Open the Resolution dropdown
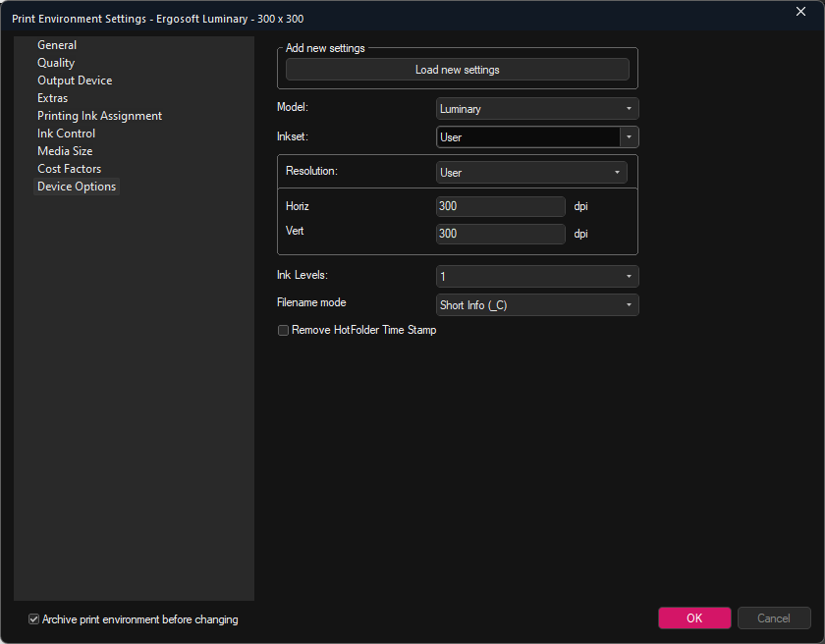Viewport: 825px width, 644px height. tap(531, 173)
